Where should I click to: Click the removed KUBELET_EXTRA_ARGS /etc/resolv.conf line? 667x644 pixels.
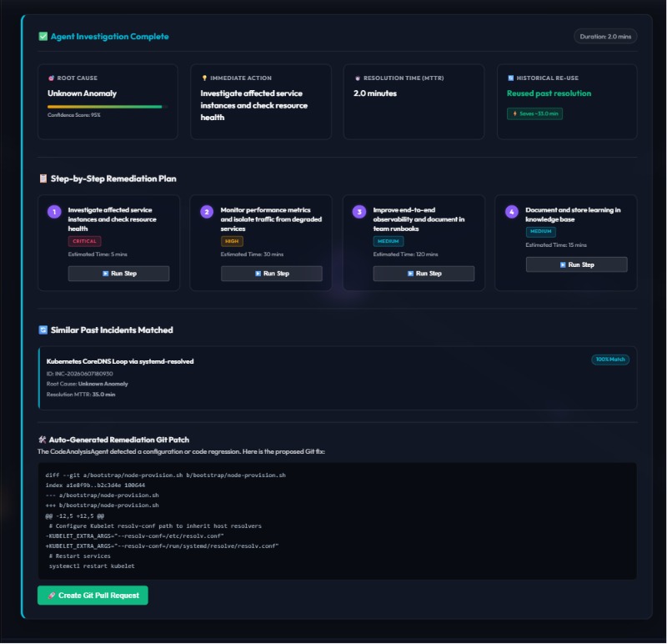[134, 536]
